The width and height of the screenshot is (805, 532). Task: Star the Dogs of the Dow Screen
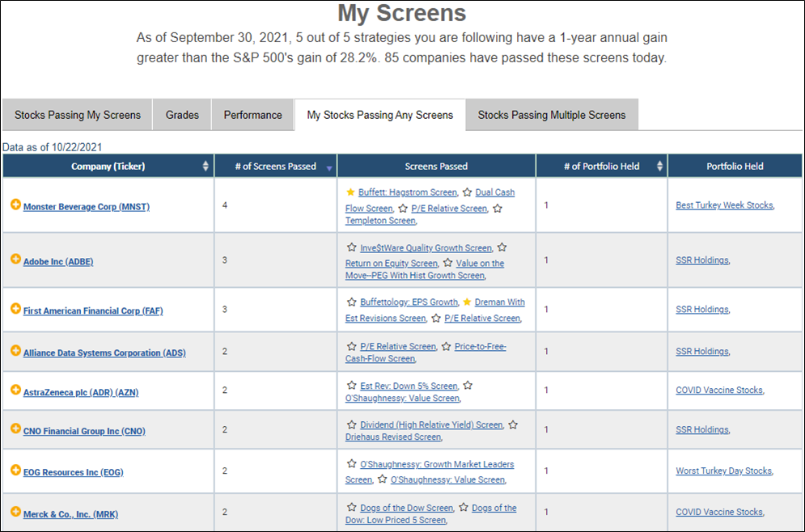[352, 508]
